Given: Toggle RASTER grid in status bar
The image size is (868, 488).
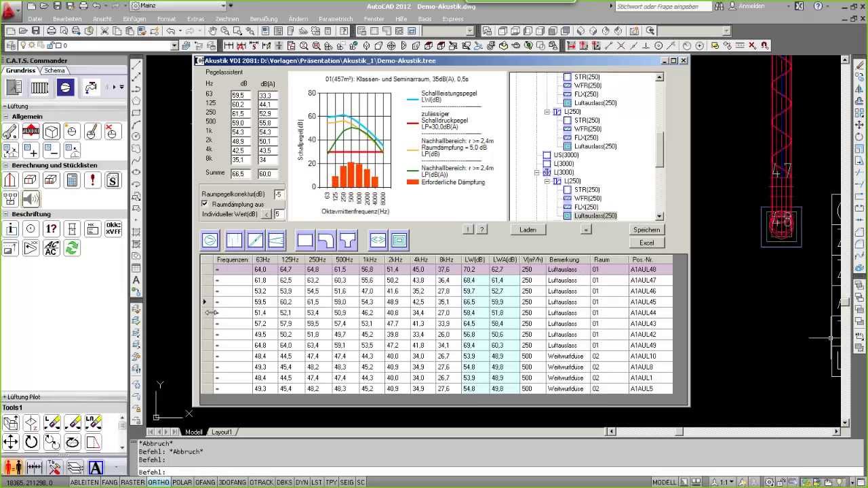Looking at the screenshot, I should click(x=132, y=483).
